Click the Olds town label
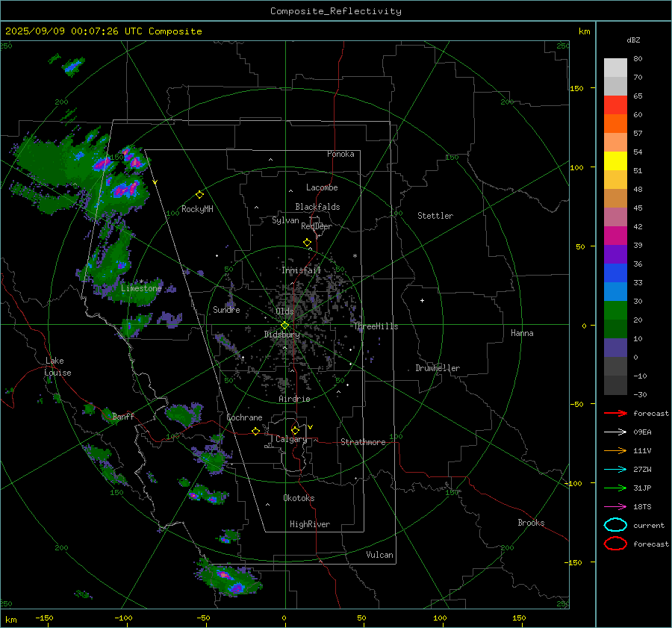The image size is (672, 628). [x=284, y=311]
